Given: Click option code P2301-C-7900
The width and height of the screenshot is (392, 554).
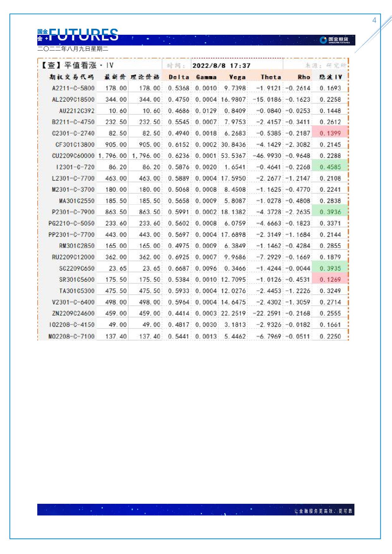Looking at the screenshot, I should pyautogui.click(x=73, y=212).
